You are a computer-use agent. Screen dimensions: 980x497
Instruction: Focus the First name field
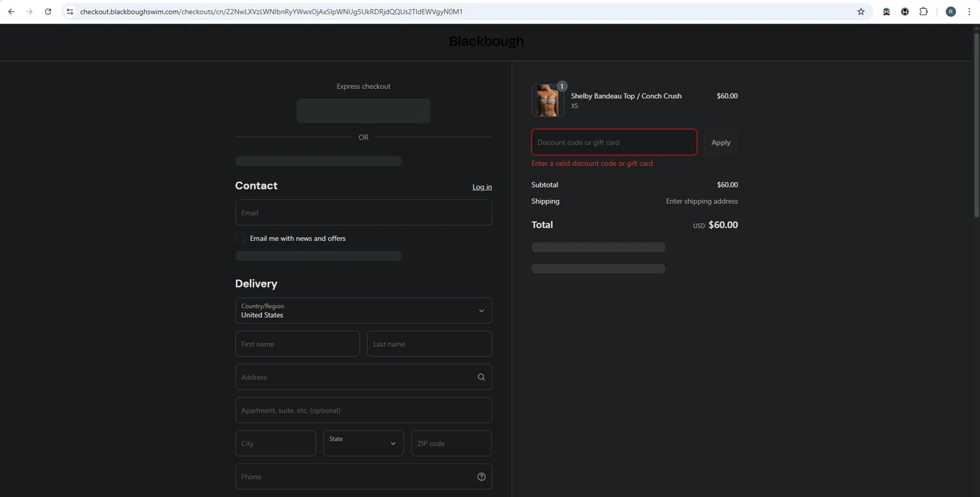297,344
